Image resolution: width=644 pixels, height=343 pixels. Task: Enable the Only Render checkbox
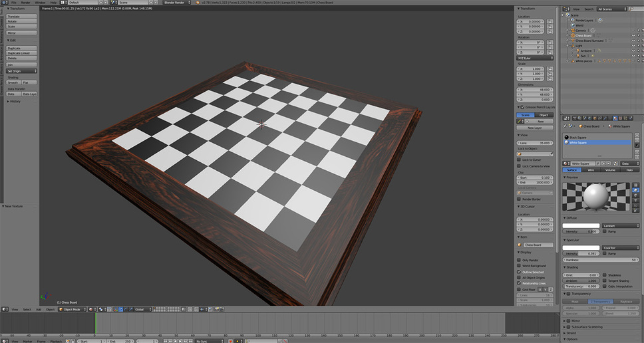[520, 260]
